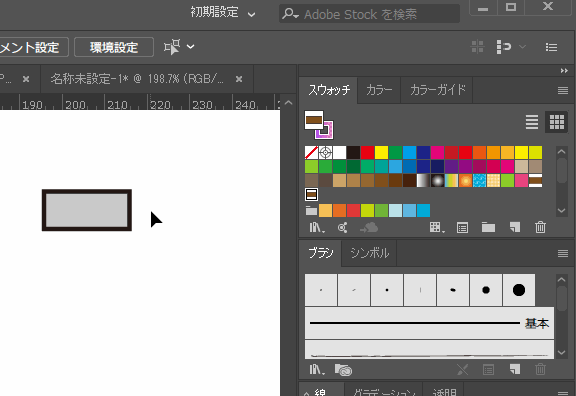
Task: Close the 名称未設定-1 document tab
Action: point(239,79)
